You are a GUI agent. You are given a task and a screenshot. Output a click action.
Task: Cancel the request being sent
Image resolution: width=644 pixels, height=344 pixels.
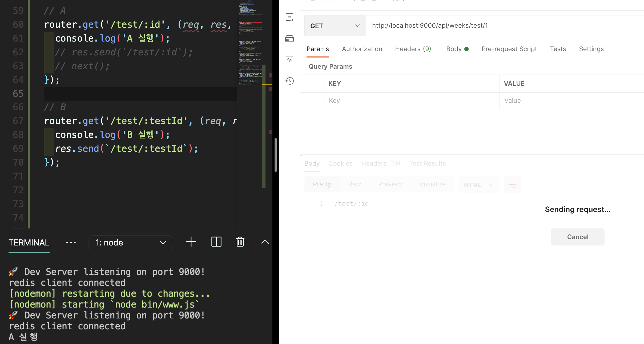578,237
